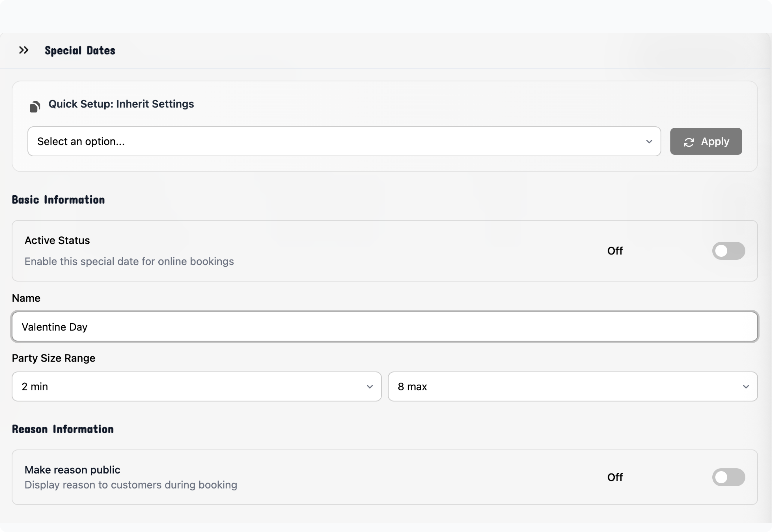Click the copy icon beside Quick Setup
The width and height of the screenshot is (772, 532).
pos(35,107)
